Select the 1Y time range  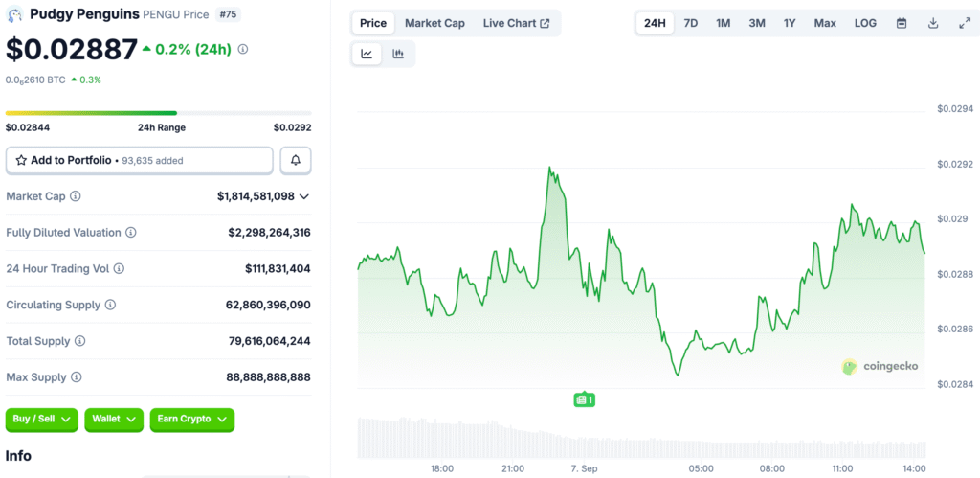click(790, 23)
